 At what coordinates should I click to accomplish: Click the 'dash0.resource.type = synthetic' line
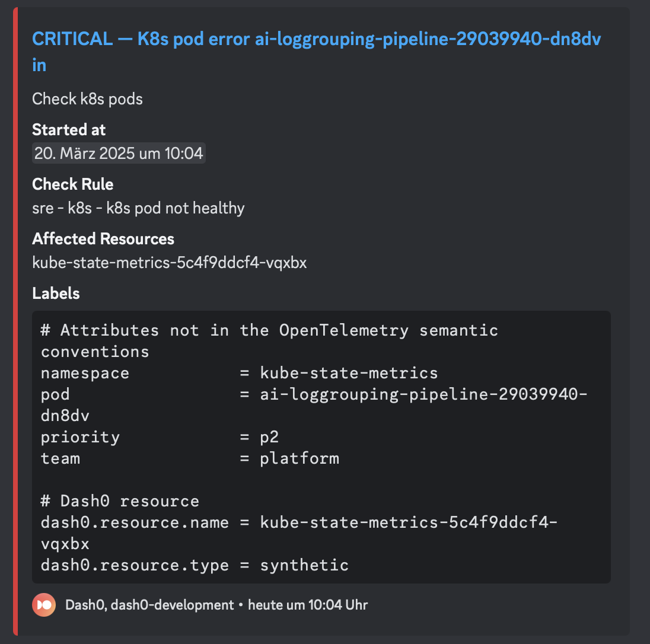pyautogui.click(x=195, y=565)
